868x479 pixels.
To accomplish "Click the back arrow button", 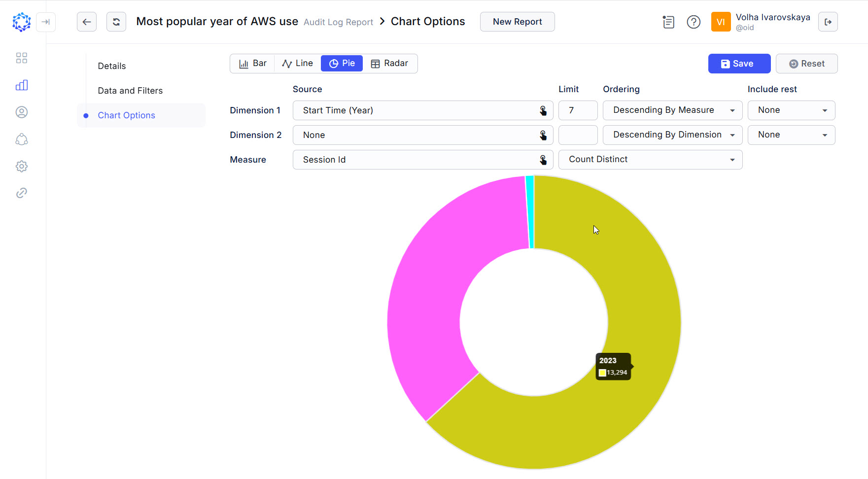I will [87, 22].
